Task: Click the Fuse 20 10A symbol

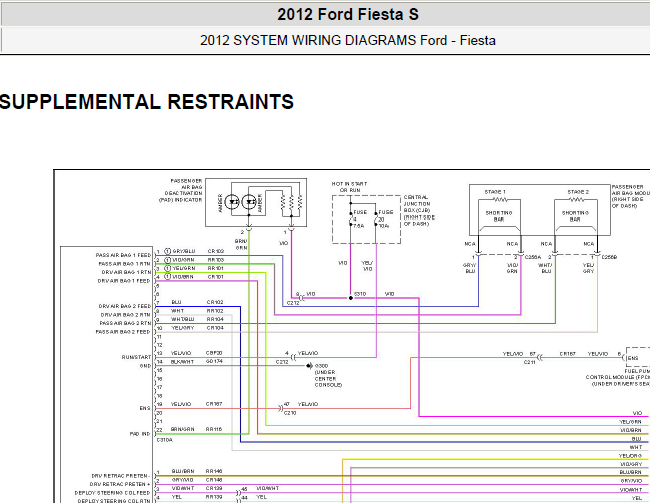Action: coord(374,214)
